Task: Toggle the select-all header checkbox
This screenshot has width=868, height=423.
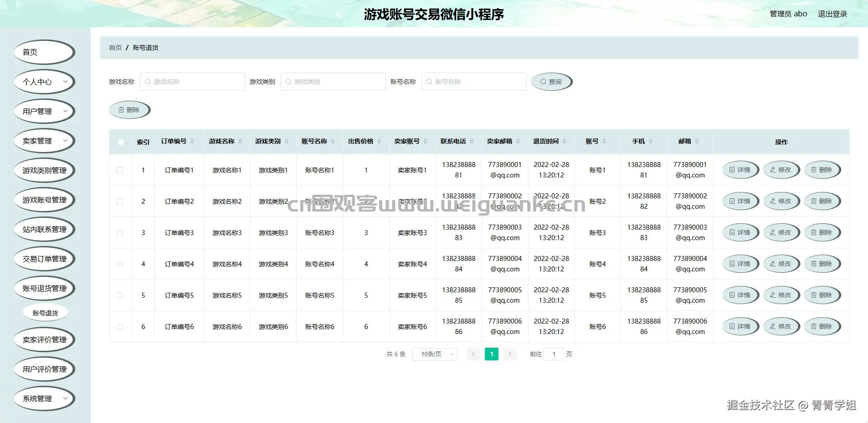Action: [x=120, y=142]
